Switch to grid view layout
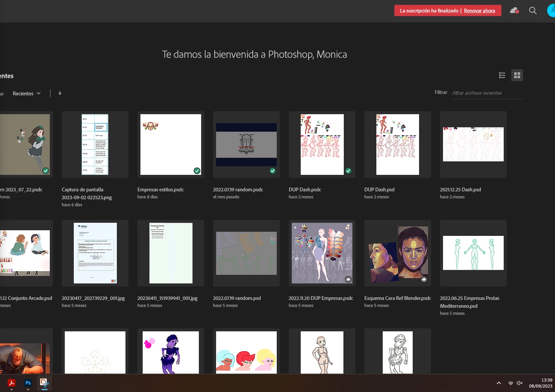 (x=517, y=75)
